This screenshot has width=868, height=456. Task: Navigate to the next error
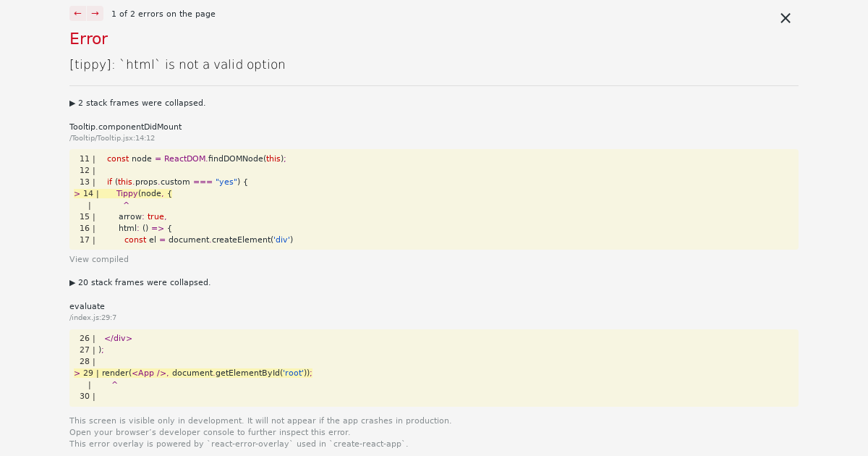pyautogui.click(x=95, y=13)
